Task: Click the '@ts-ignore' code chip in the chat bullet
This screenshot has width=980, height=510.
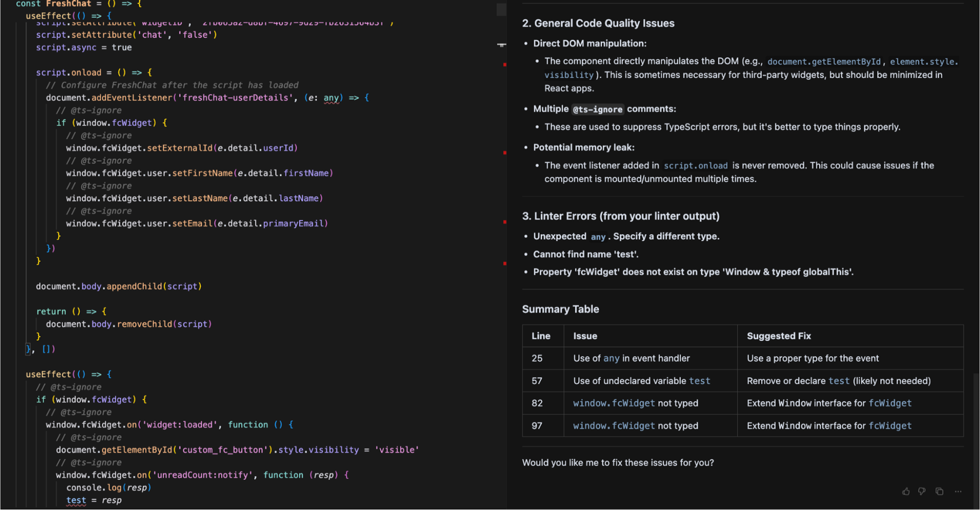Action: coord(598,109)
